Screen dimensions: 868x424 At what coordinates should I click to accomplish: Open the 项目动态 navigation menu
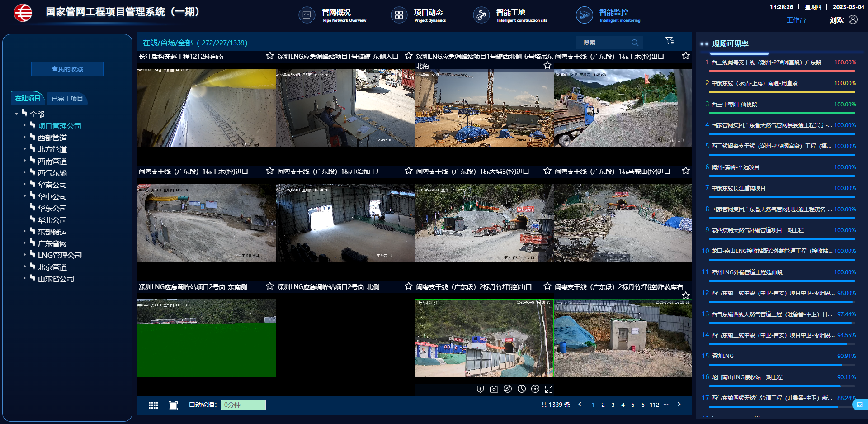pyautogui.click(x=419, y=15)
